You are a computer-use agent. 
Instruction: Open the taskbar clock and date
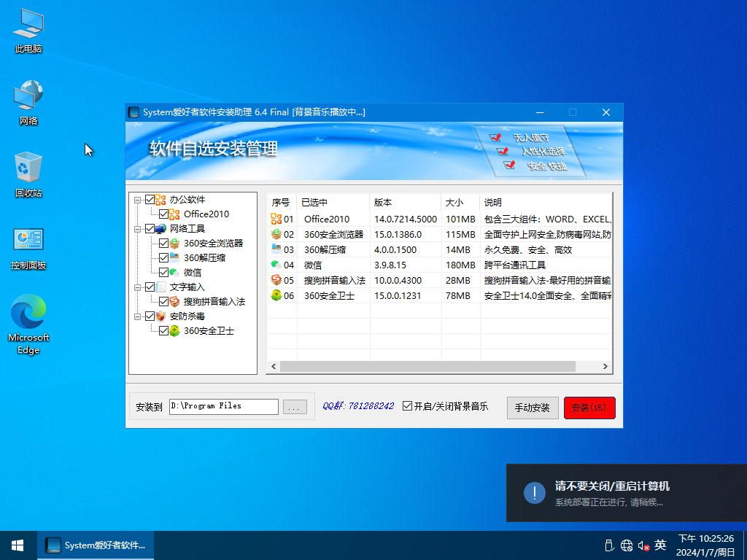pyautogui.click(x=705, y=545)
